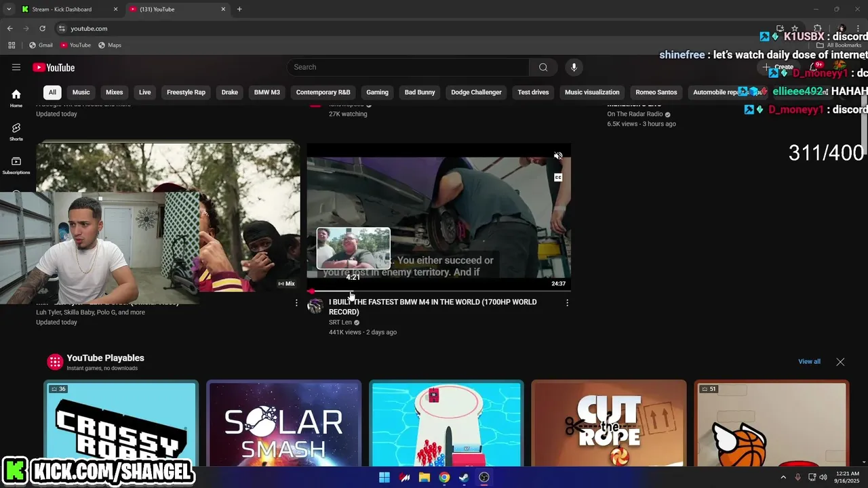Select the Dodge Challenger chip
Image resolution: width=868 pixels, height=488 pixels.
pos(477,92)
